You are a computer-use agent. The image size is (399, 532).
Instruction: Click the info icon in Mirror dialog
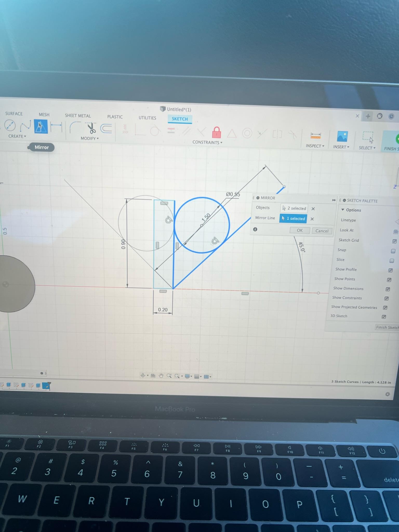coord(255,229)
